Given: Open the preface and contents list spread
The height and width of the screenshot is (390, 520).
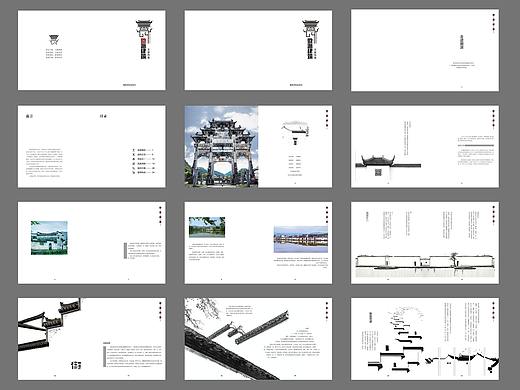Looking at the screenshot, I should click(92, 147).
